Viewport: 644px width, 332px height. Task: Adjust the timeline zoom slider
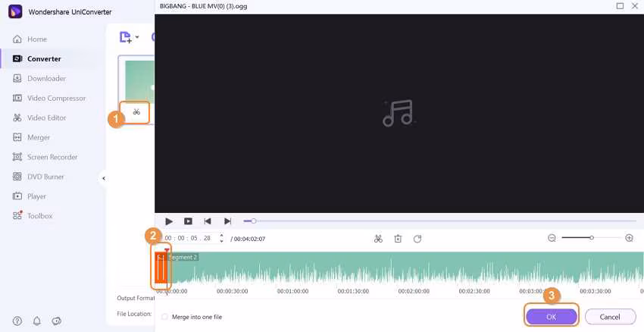[x=591, y=238]
